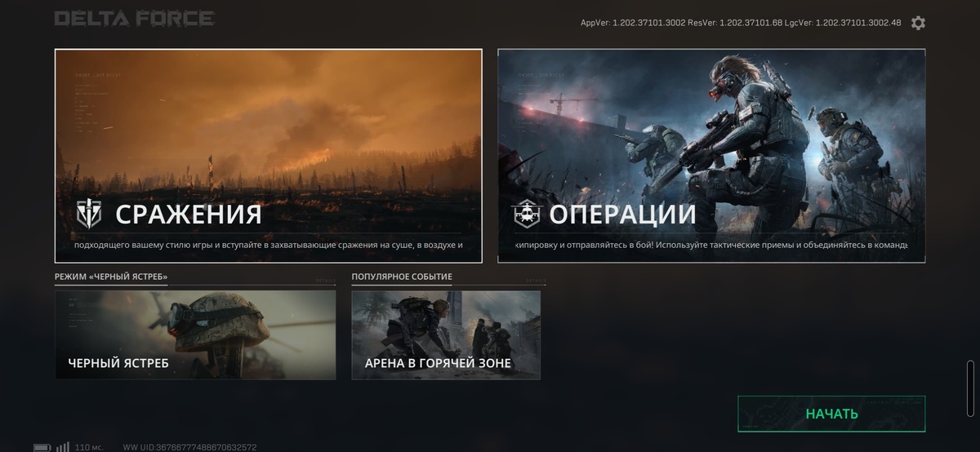The width and height of the screenshot is (980, 452).
Task: Click the ResVer version number text
Action: point(733,23)
